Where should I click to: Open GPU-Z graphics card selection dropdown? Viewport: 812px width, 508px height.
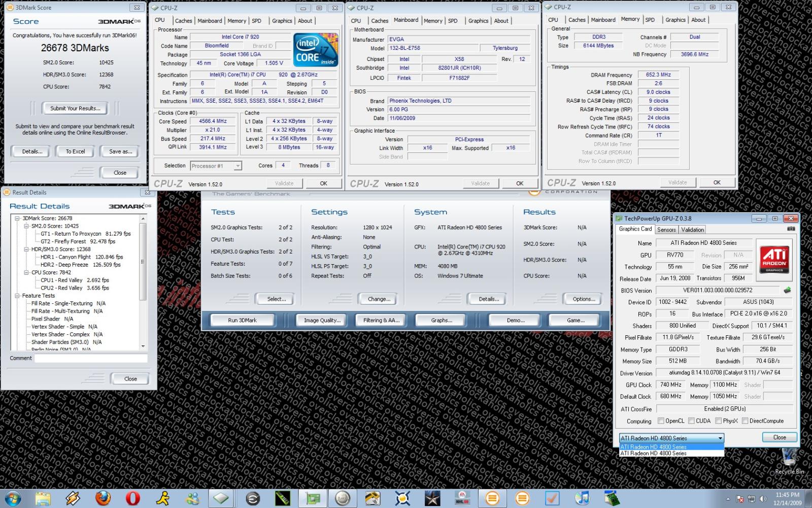[671, 438]
